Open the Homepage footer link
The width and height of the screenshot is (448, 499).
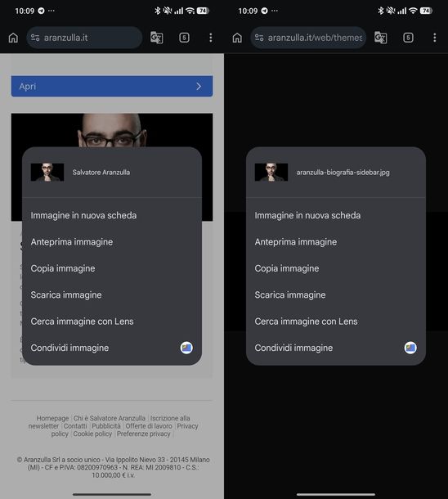click(52, 418)
